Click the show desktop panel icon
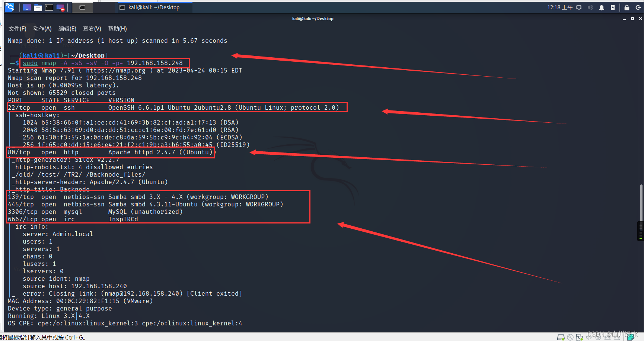Image resolution: width=644 pixels, height=341 pixels. (27, 7)
